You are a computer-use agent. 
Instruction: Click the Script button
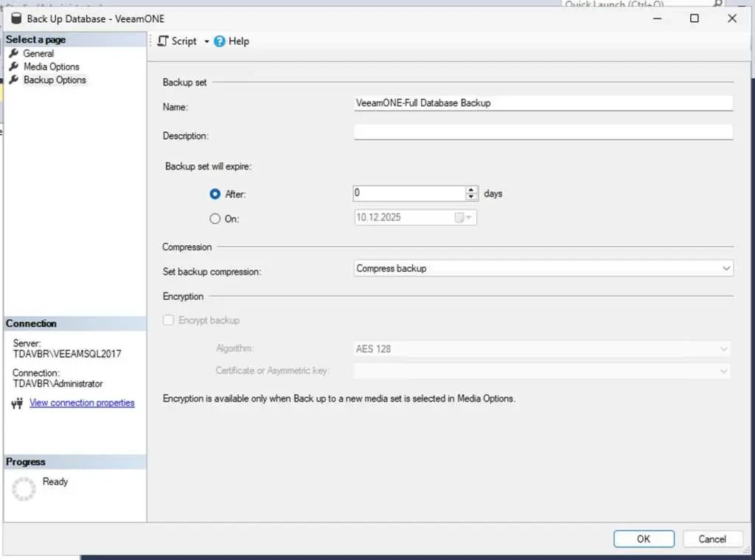pyautogui.click(x=177, y=41)
